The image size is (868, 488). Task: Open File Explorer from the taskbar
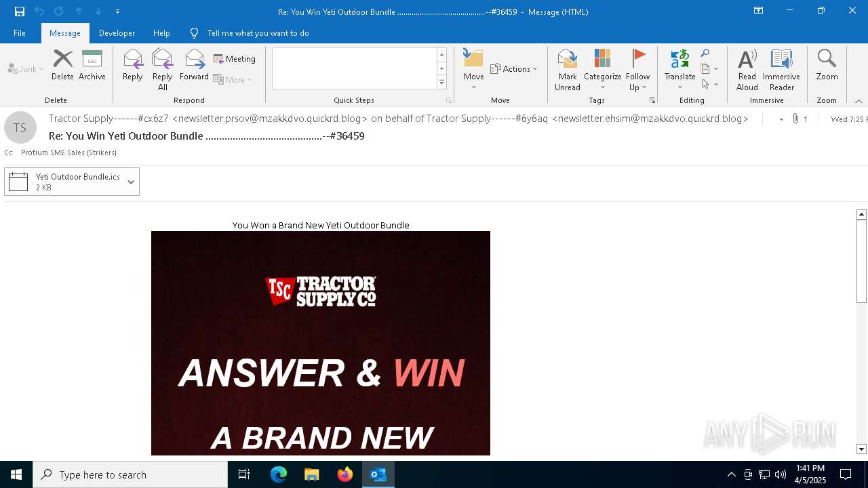tap(312, 474)
